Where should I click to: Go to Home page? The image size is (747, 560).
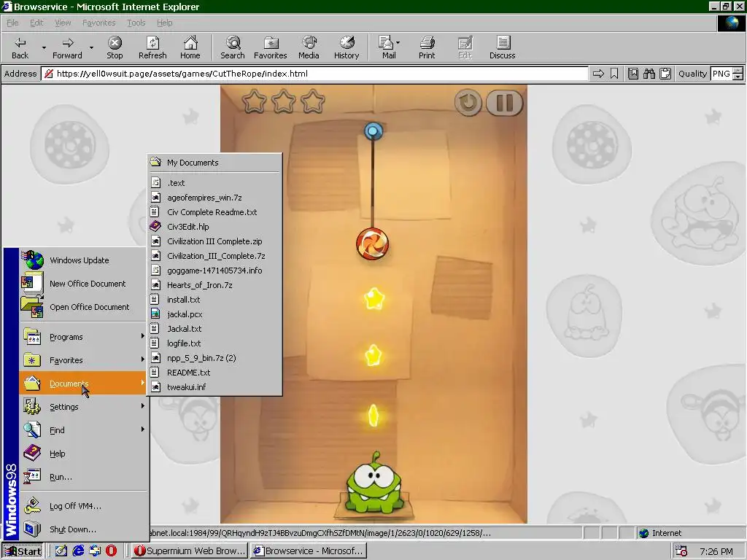click(x=190, y=47)
